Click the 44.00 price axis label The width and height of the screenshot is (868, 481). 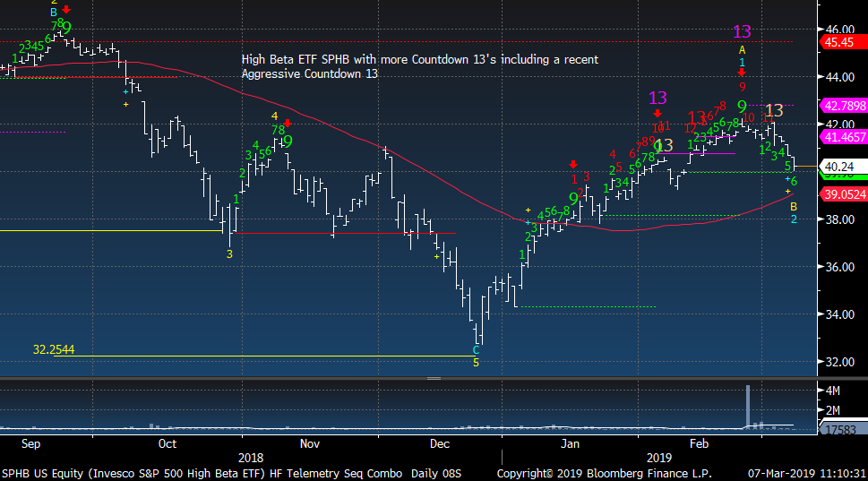[x=839, y=77]
